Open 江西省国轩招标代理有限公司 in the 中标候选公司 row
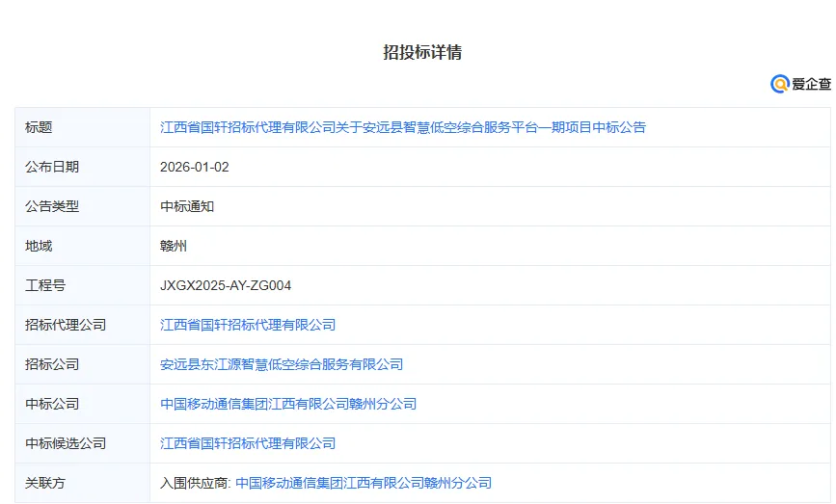The width and height of the screenshot is (836, 504). click(248, 443)
